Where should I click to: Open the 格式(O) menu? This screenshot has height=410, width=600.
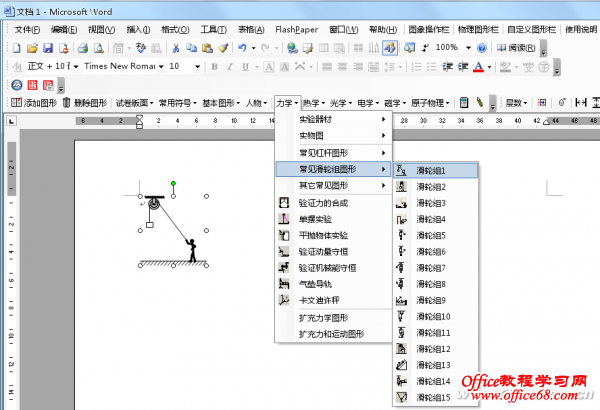(175, 29)
